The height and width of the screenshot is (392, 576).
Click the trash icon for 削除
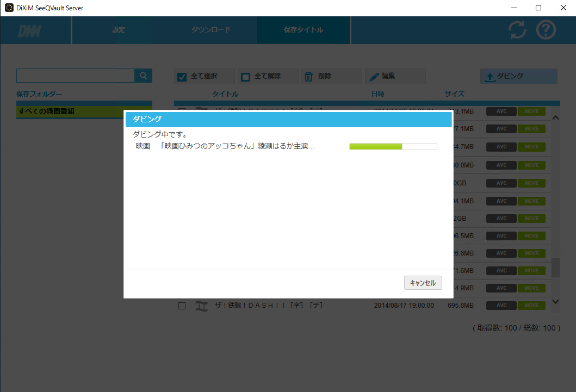point(308,77)
